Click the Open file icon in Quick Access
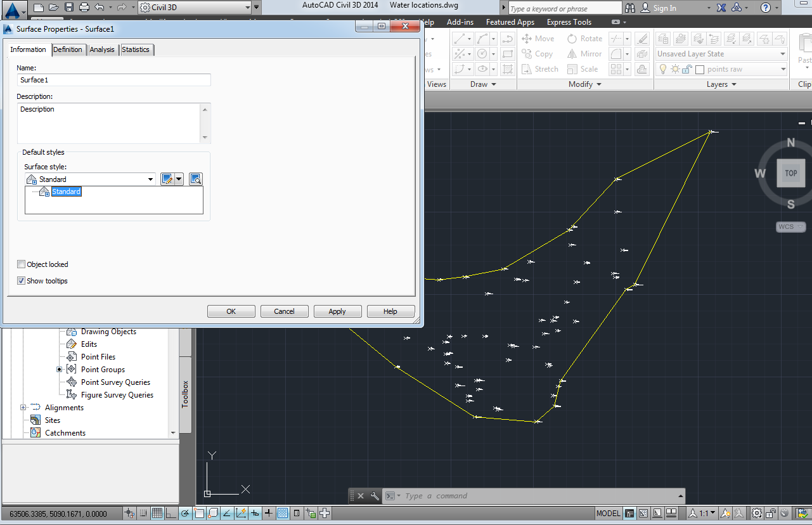Screen dimensions: 812x525 pos(53,8)
